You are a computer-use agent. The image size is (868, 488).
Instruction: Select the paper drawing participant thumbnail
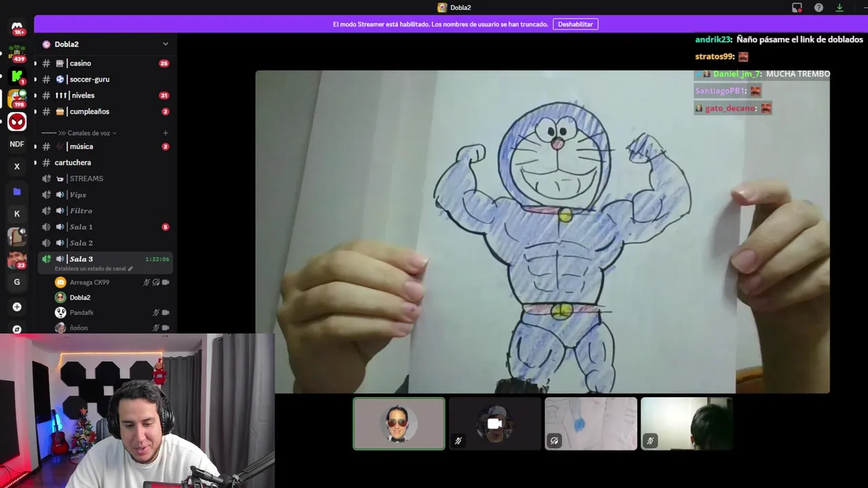[x=591, y=424]
